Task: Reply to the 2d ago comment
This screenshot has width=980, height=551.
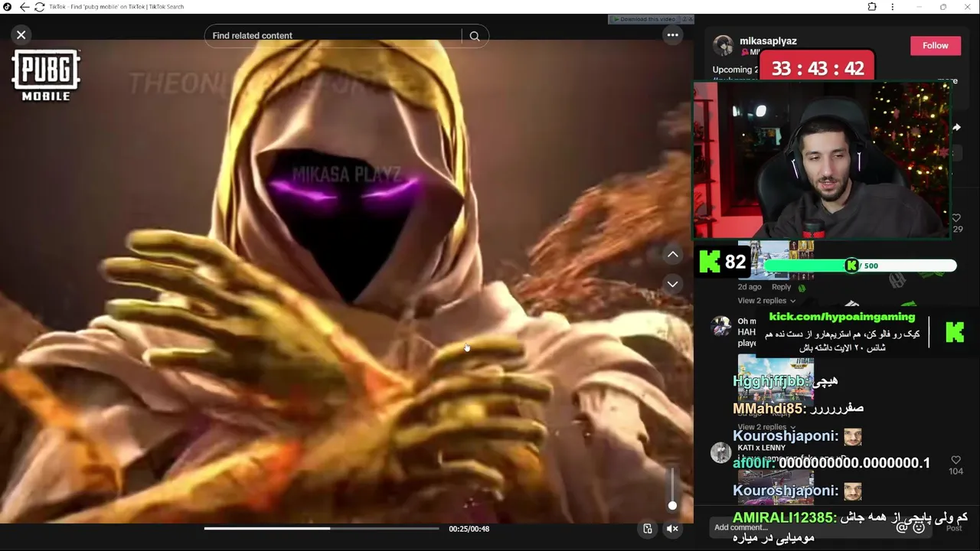Action: point(781,287)
